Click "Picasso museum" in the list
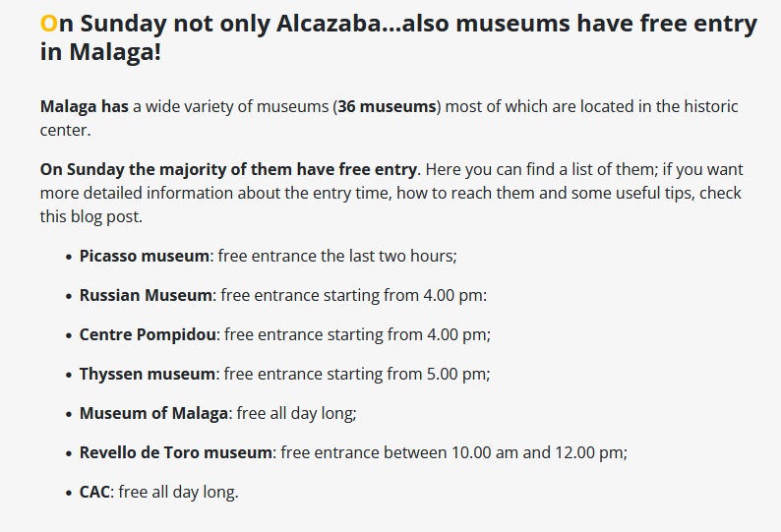 [x=144, y=256]
